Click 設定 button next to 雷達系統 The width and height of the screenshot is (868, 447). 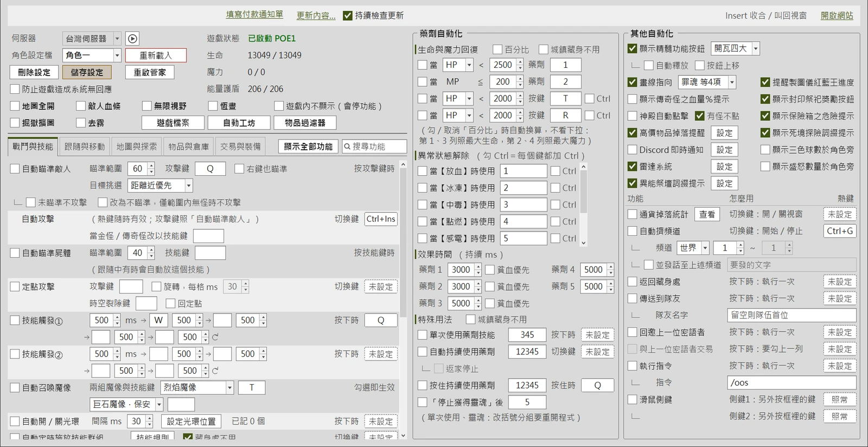pyautogui.click(x=724, y=167)
